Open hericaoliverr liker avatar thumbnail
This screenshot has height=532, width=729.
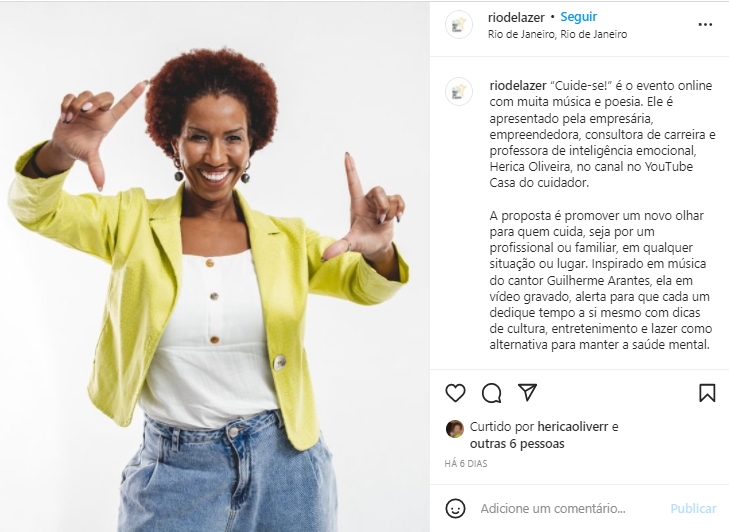[x=455, y=429]
